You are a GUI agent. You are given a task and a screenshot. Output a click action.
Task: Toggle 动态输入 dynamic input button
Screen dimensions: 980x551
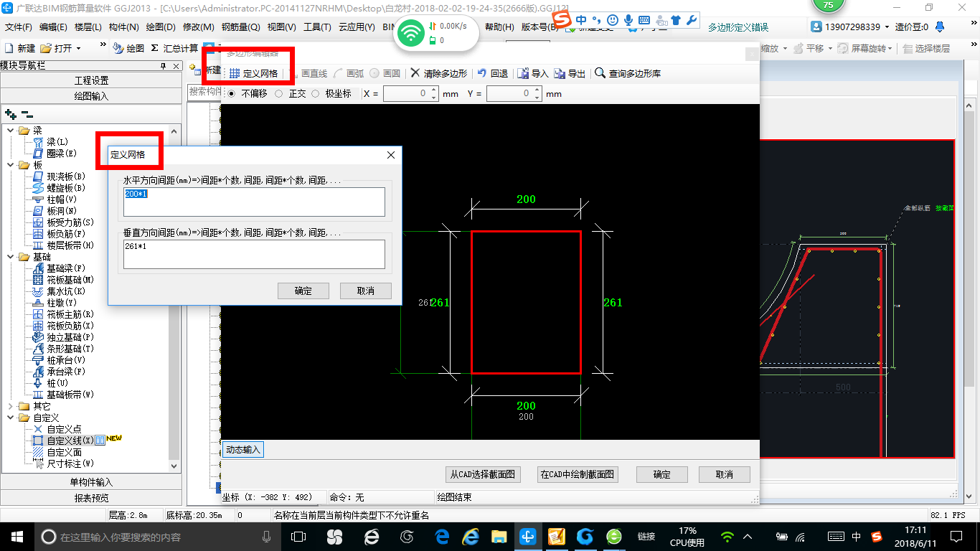tap(243, 450)
